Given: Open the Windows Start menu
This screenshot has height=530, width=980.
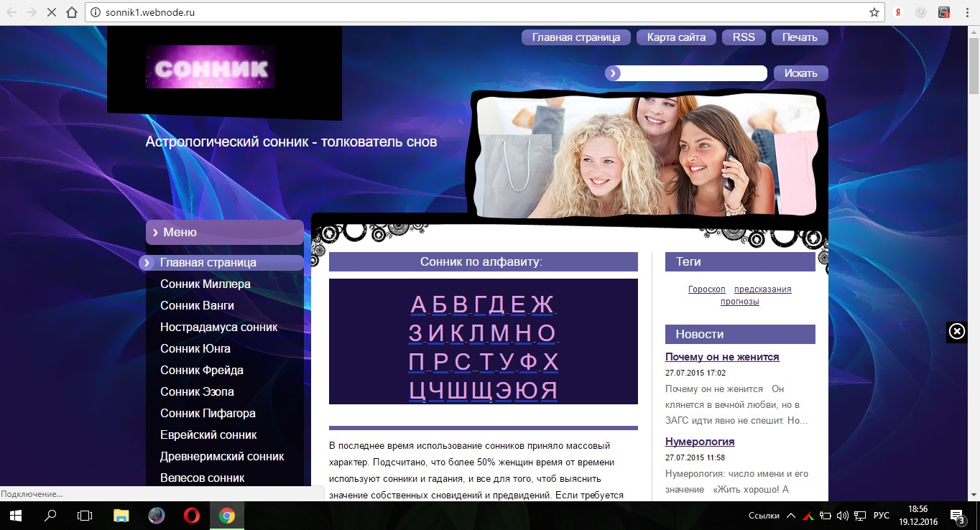Looking at the screenshot, I should (16, 515).
